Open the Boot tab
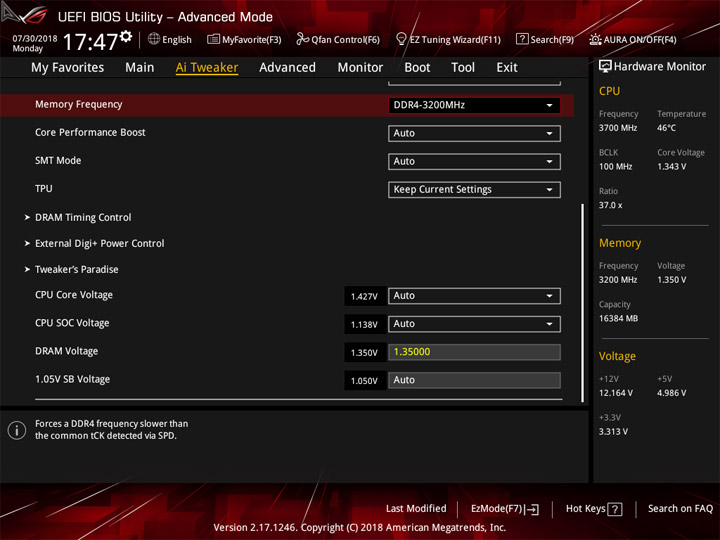Image resolution: width=720 pixels, height=540 pixels. (417, 68)
